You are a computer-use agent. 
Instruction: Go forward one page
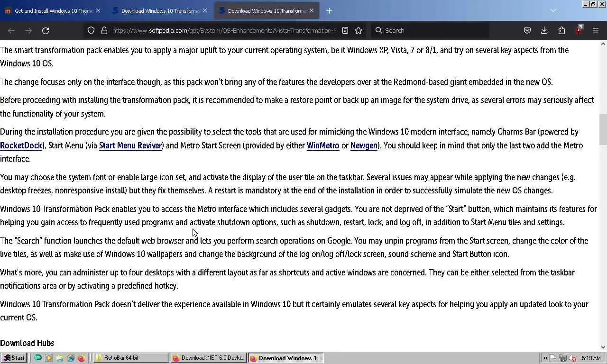click(x=28, y=30)
